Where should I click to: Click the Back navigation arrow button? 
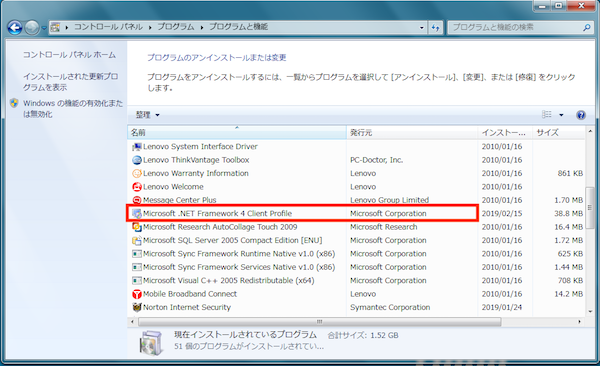point(15,28)
